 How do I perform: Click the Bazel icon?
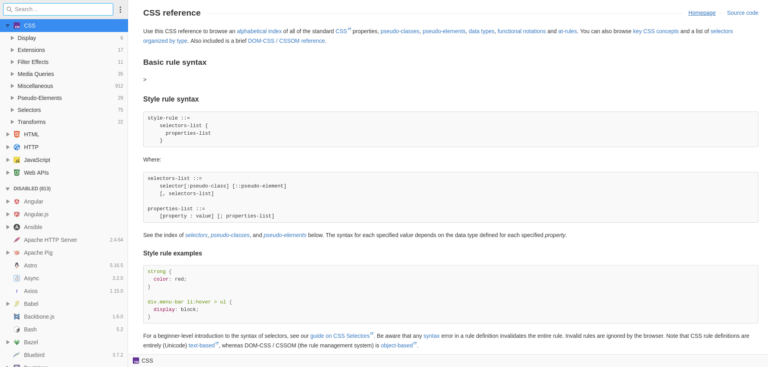click(x=17, y=342)
